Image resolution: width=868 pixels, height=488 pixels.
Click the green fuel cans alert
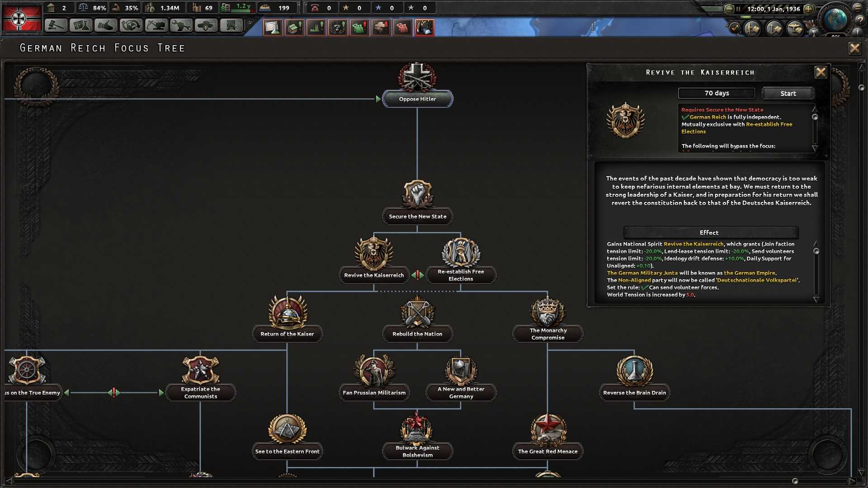(359, 28)
